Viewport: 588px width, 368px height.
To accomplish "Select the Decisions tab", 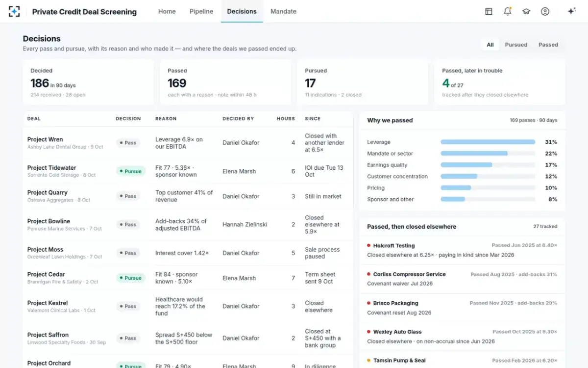I will [x=242, y=11].
